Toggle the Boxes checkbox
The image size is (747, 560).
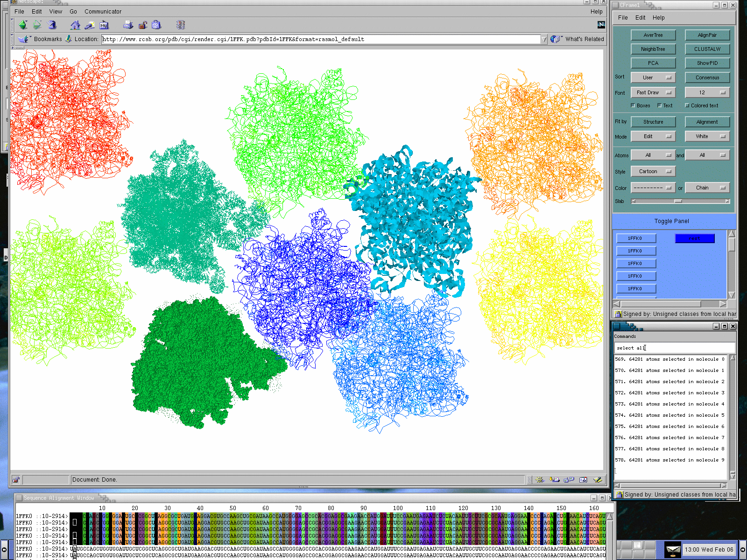point(633,105)
